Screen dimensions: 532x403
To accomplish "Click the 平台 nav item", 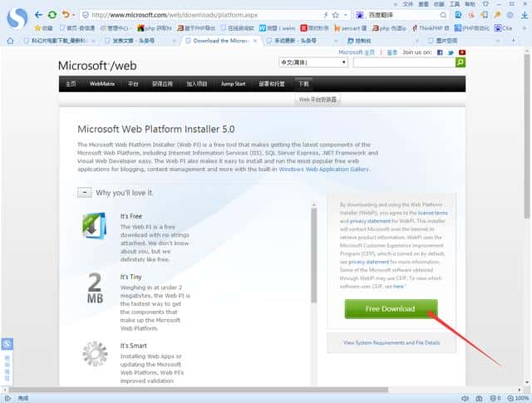I will coord(133,84).
